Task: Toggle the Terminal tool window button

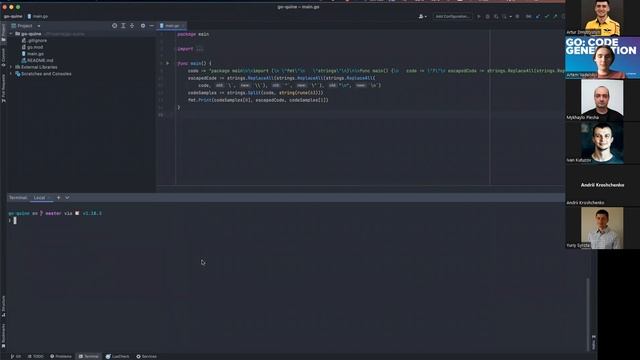Action: (89, 356)
